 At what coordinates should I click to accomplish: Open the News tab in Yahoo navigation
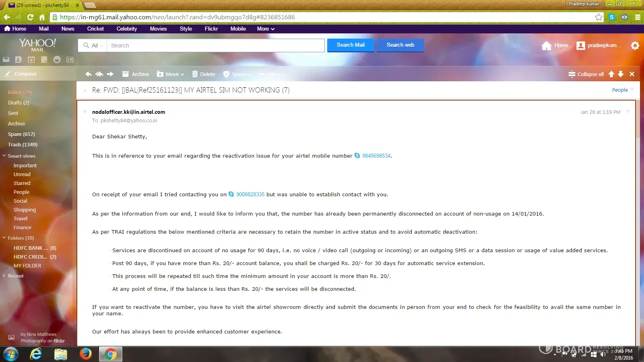click(x=68, y=29)
